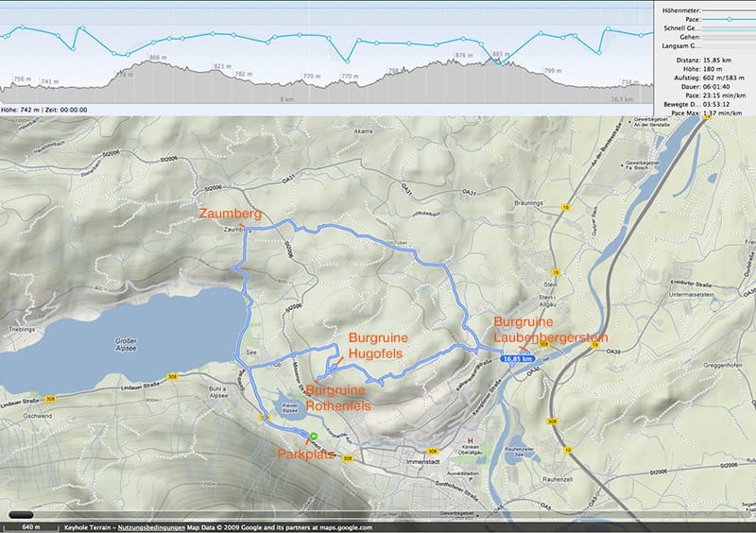Click the 782 m elevation label
Screen dimensions: 756x533
point(244,75)
